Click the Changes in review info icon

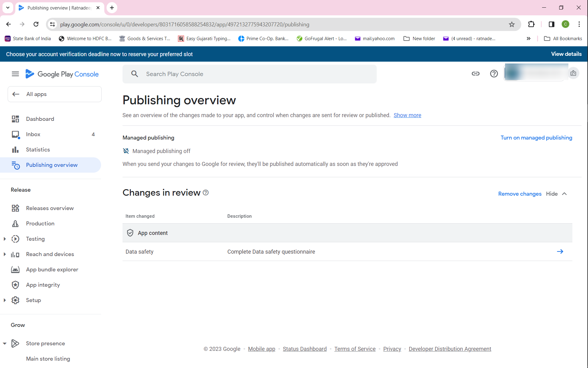206,193
